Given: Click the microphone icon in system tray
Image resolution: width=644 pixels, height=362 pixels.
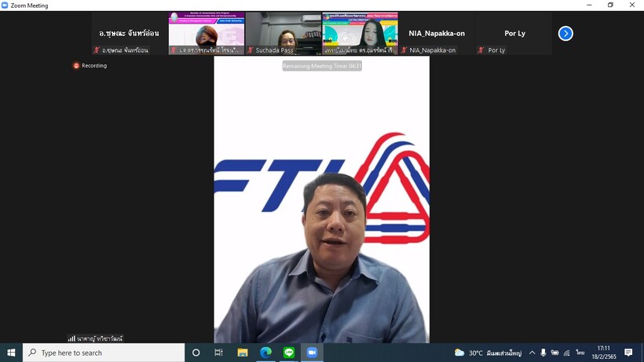Looking at the screenshot, I should click(x=543, y=353).
